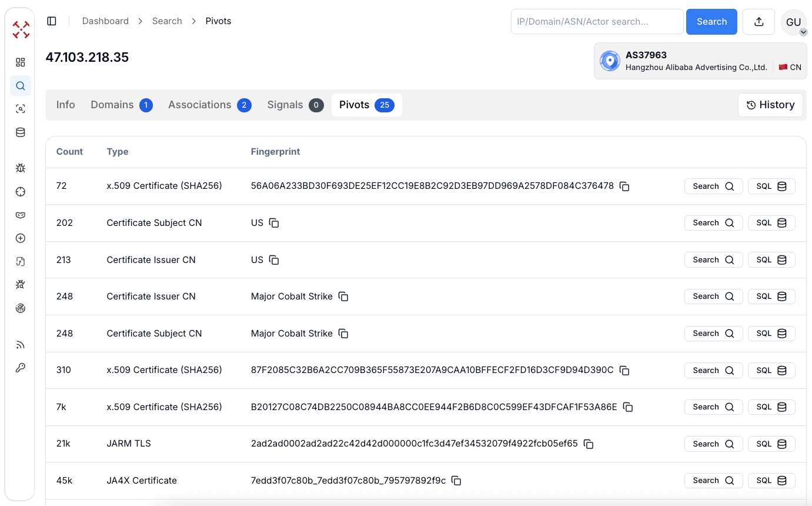Switch to the Domains tab

[x=121, y=105]
